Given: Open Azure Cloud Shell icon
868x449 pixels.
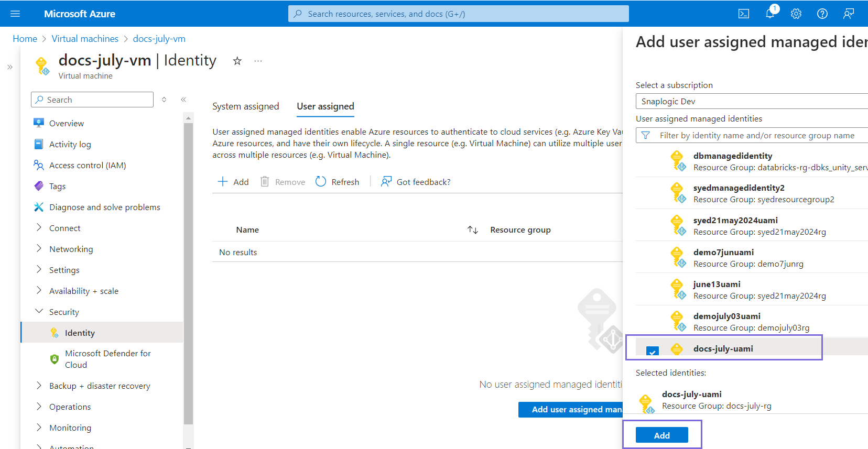Looking at the screenshot, I should click(743, 14).
